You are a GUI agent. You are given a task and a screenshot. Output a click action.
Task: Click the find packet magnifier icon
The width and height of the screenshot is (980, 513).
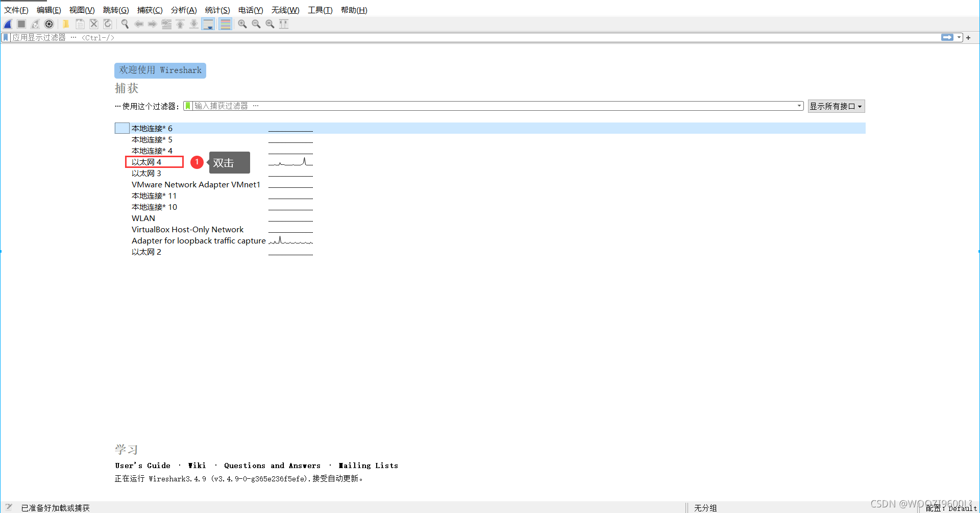(125, 24)
